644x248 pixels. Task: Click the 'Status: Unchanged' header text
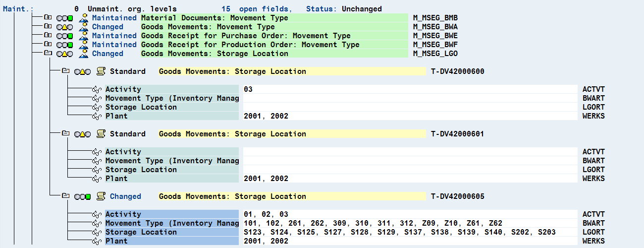pos(344,9)
